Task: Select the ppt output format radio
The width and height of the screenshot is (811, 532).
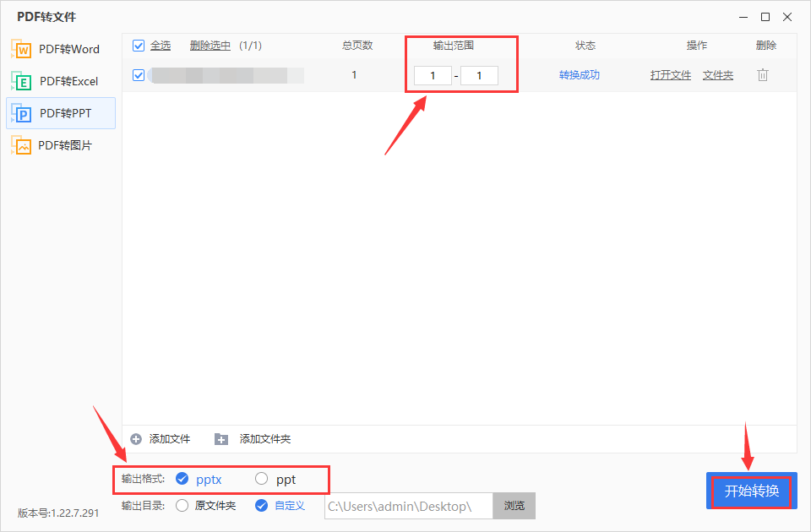Action: pyautogui.click(x=261, y=479)
